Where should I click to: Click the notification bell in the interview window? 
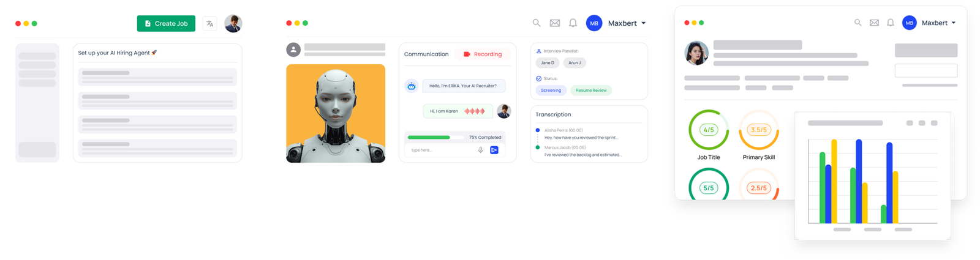point(573,23)
